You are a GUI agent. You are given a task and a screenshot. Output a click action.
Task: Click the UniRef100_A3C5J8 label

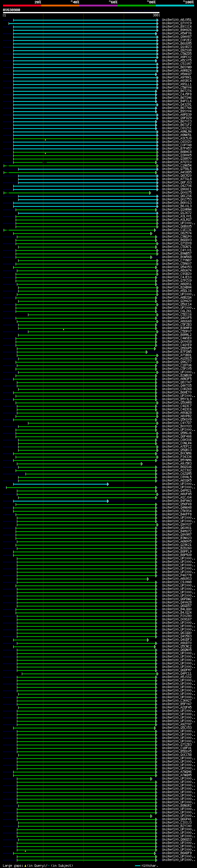(176, 139)
